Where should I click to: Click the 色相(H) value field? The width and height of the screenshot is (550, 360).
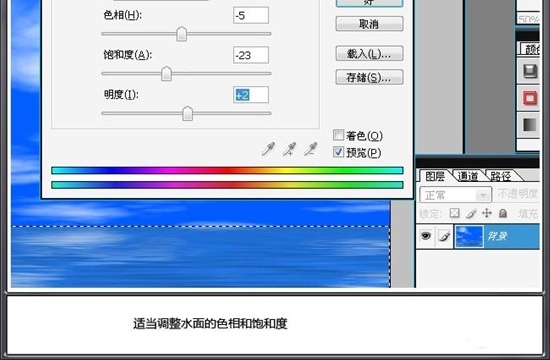coord(251,15)
